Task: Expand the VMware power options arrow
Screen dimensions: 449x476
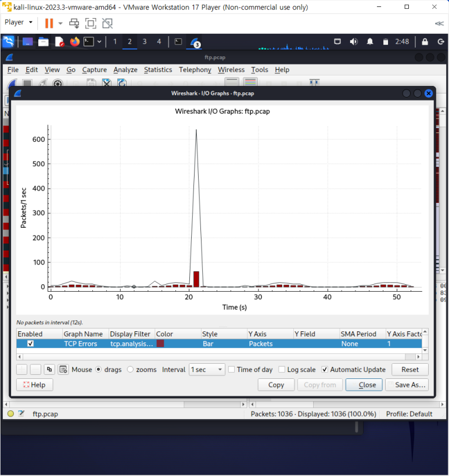Action: [60, 23]
